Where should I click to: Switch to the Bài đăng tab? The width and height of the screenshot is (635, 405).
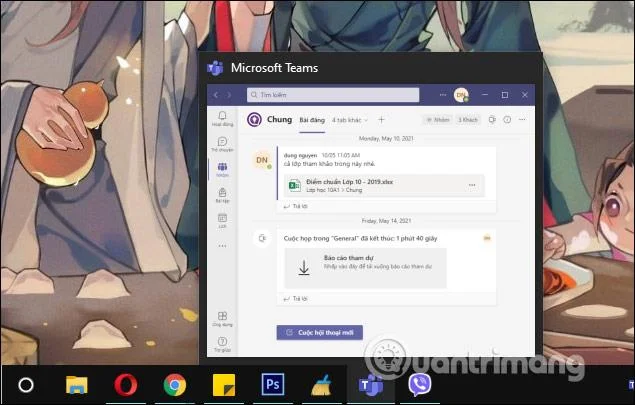tap(312, 120)
